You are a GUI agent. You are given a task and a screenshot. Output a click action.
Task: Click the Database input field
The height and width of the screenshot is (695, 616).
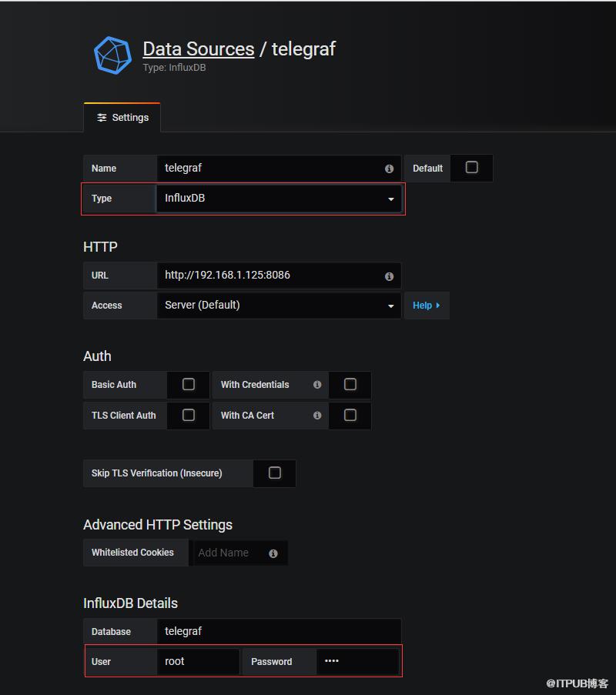[x=279, y=632]
